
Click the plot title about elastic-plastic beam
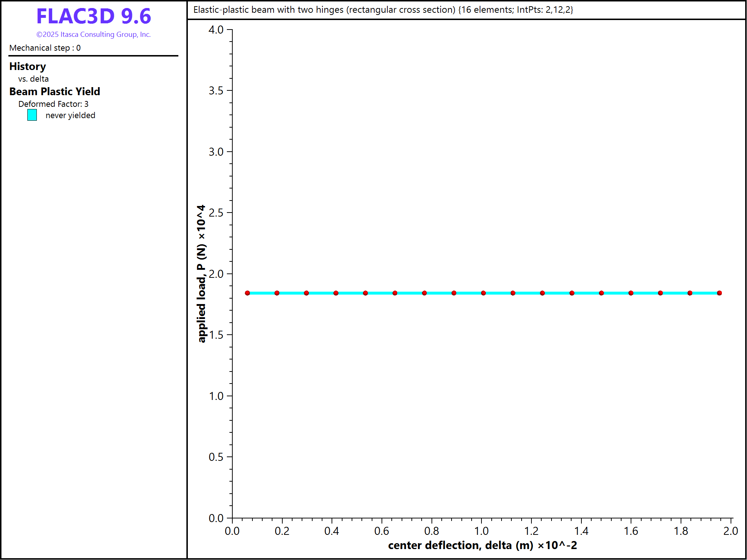pyautogui.click(x=383, y=10)
